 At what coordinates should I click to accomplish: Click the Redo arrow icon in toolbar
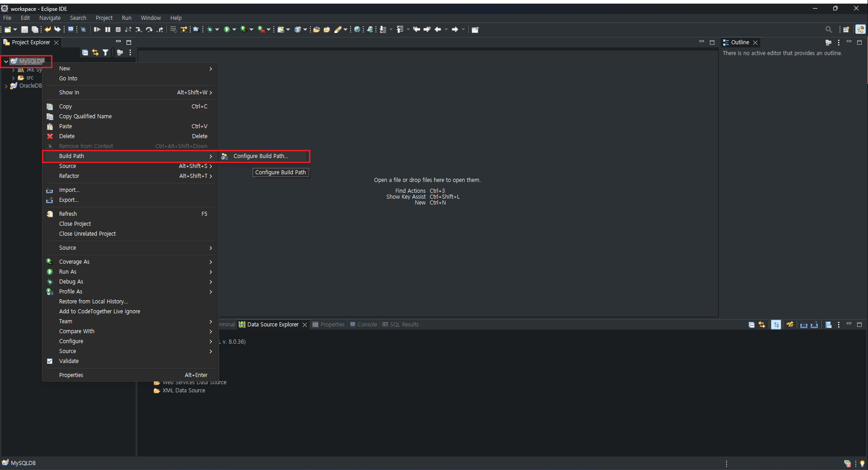tap(57, 29)
